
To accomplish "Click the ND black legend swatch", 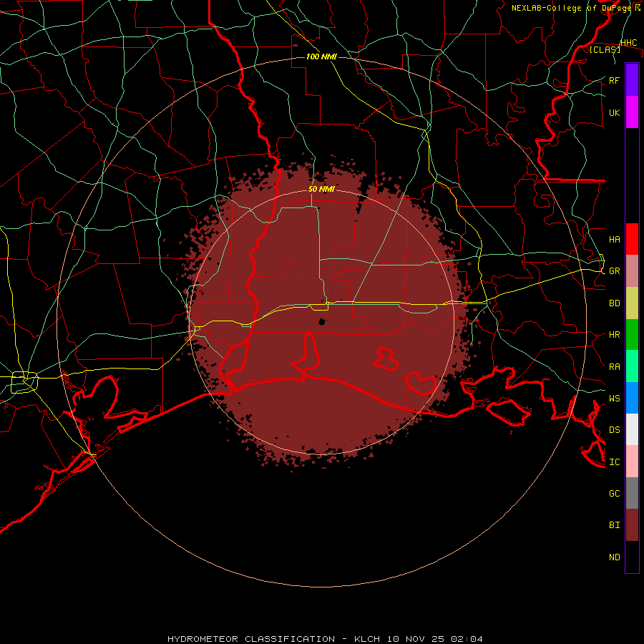I will point(632,557).
